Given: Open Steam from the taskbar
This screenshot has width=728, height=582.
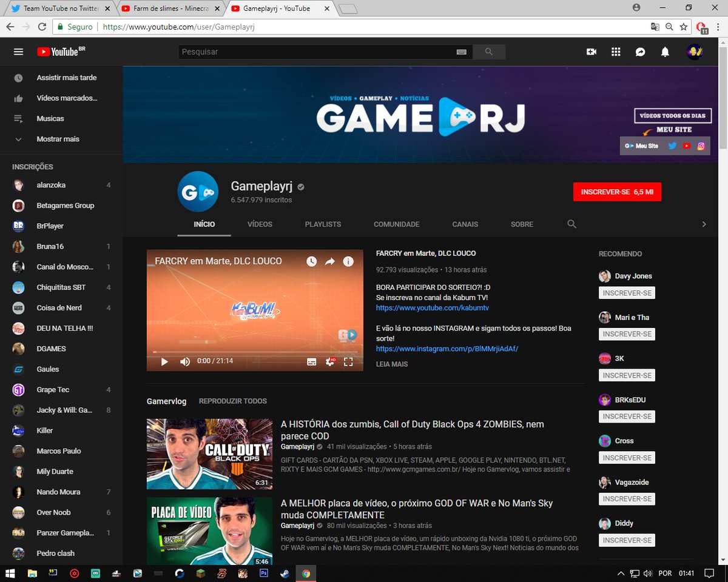Looking at the screenshot, I should 284,573.
